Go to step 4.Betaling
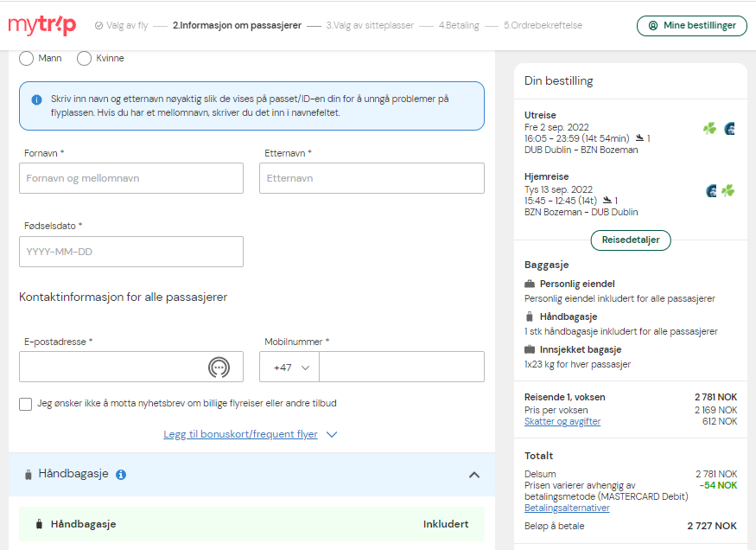756x550 pixels. coord(459,26)
